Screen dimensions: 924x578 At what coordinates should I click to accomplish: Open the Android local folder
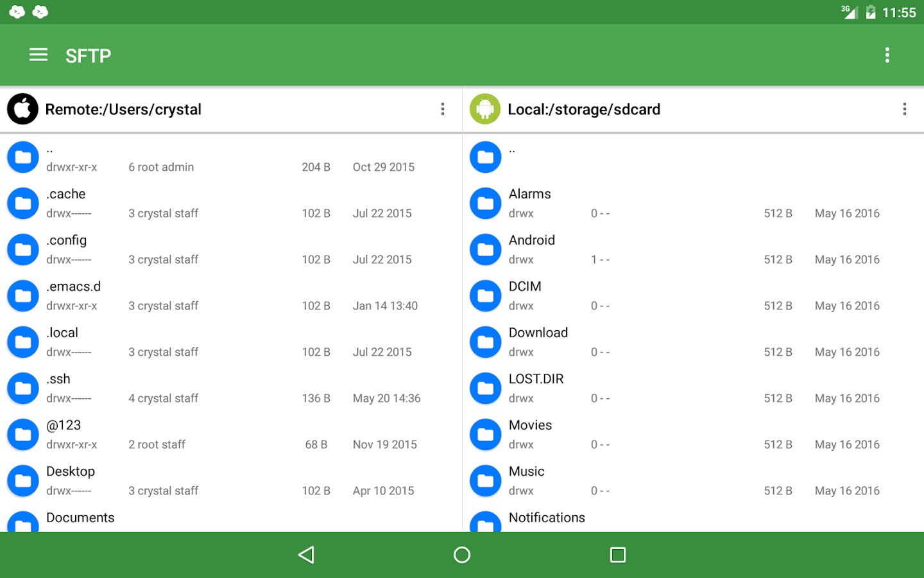pos(532,241)
